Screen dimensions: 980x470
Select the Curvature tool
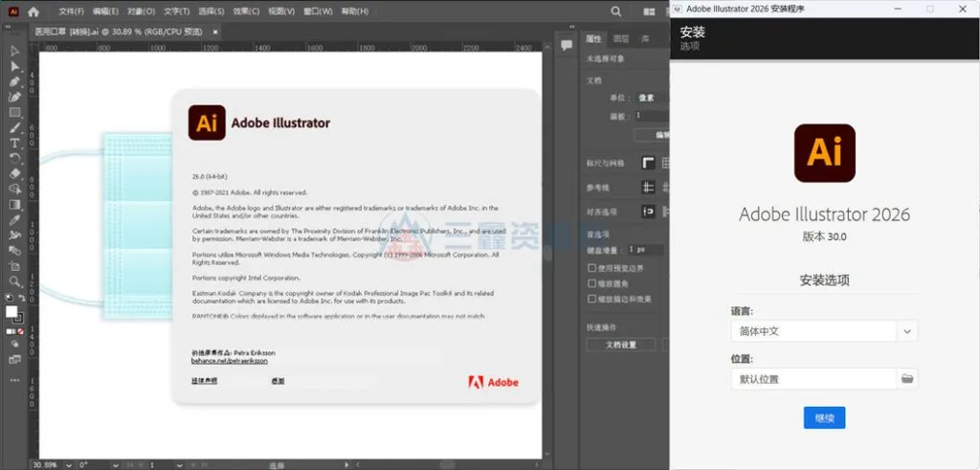[x=14, y=97]
